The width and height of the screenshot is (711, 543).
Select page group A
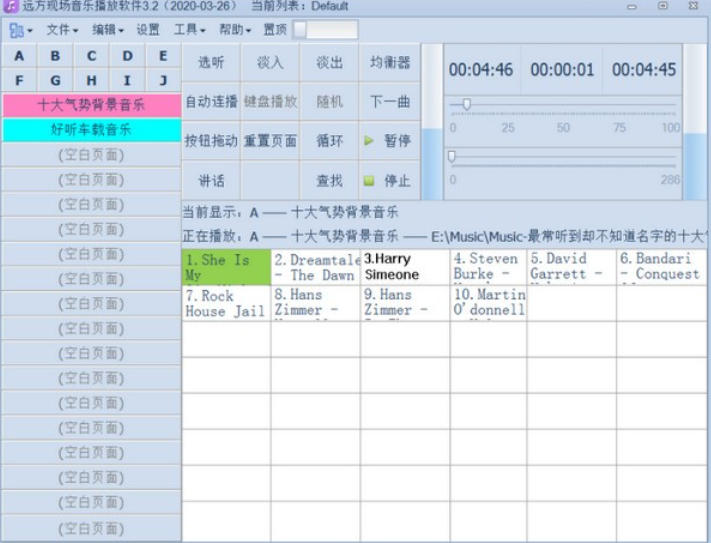19,56
